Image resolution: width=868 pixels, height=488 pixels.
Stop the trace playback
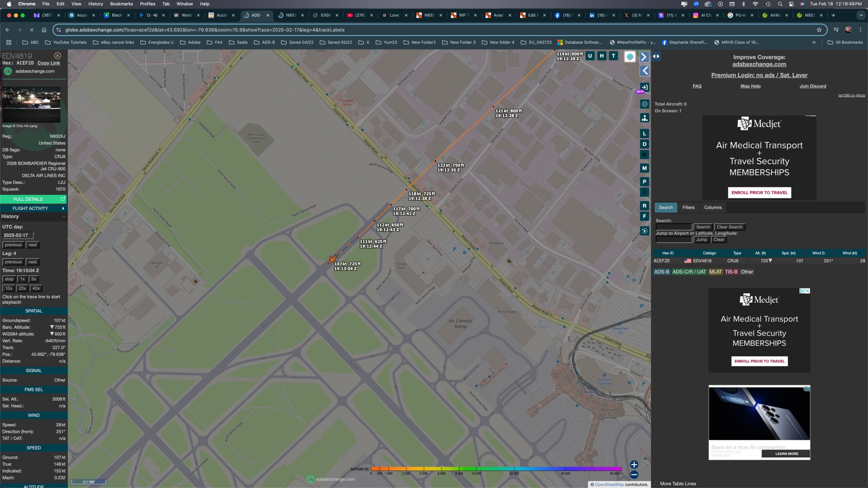click(9, 279)
